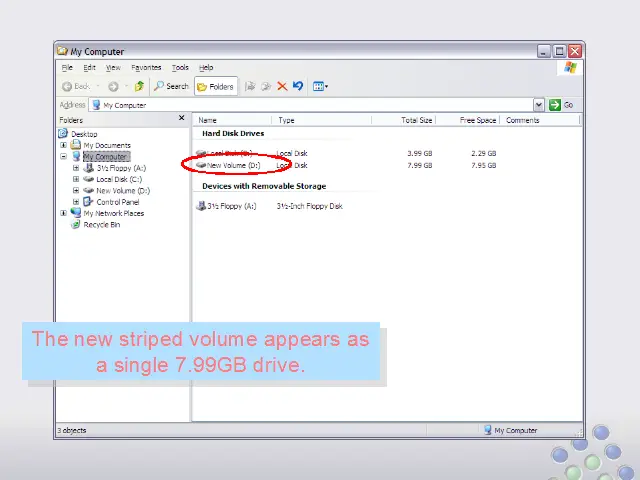Select 3½ Floppy (A:) icon in tree
Screen dimensions: 640x480
tap(89, 168)
